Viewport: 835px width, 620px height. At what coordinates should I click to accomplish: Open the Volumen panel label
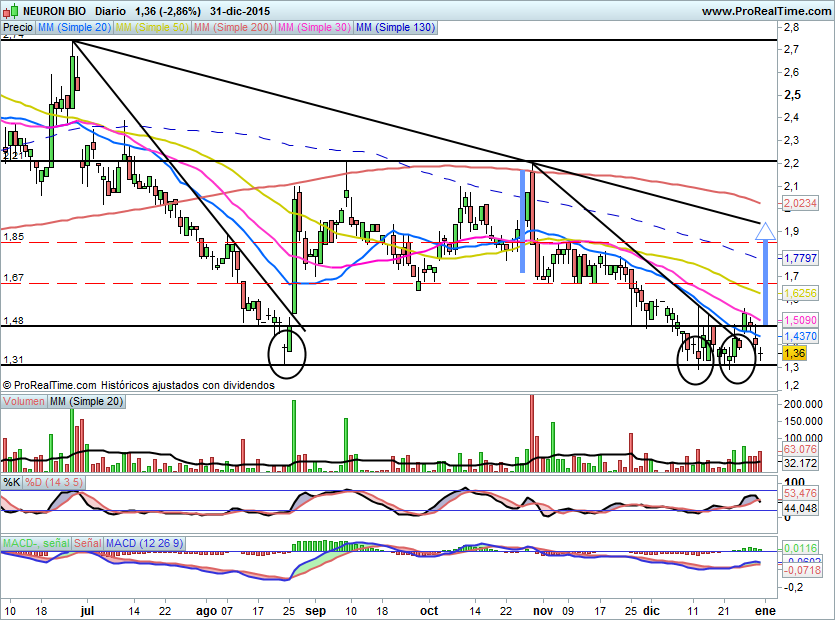(x=24, y=402)
